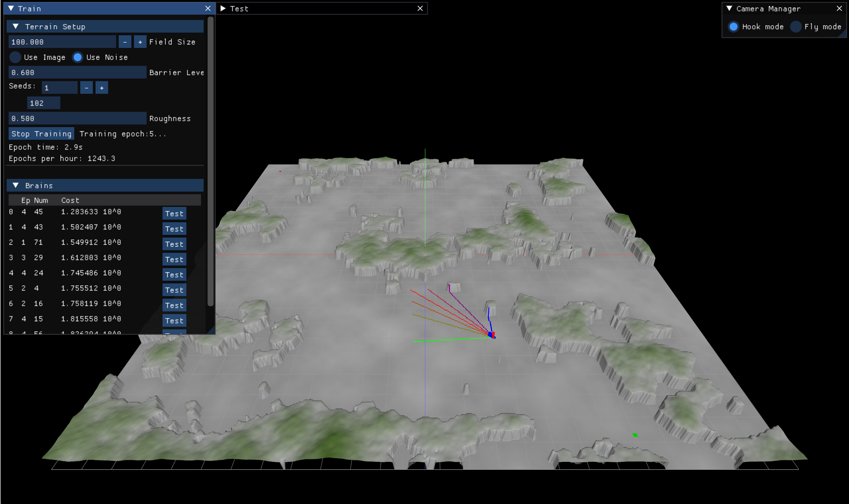849x504 pixels.
Task: Collapse the Terrain Setup section
Action: coord(16,27)
